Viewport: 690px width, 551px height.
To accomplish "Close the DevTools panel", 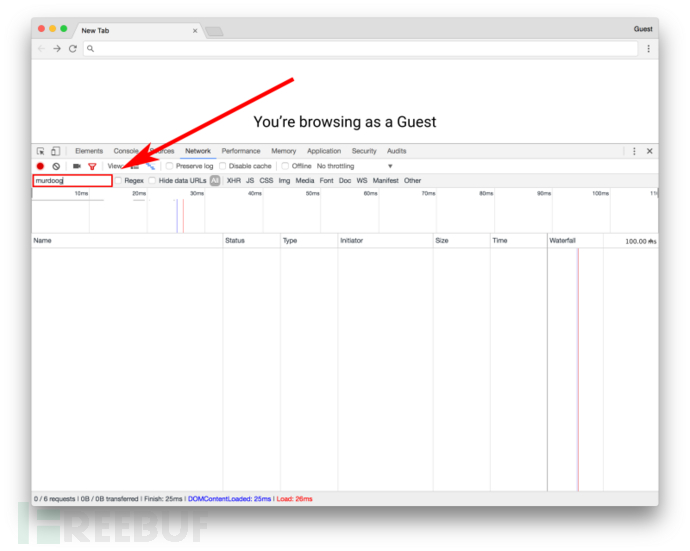I will click(650, 151).
